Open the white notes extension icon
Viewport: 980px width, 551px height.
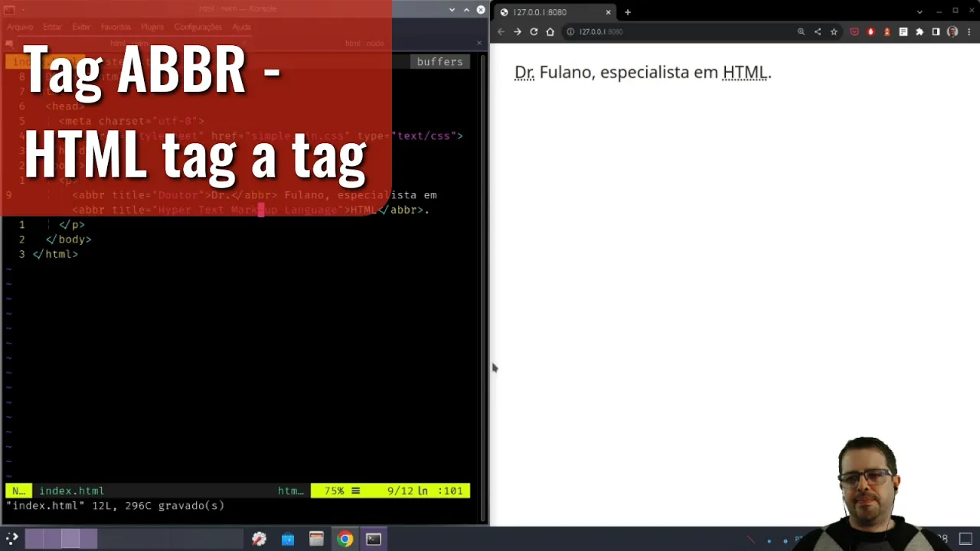pyautogui.click(x=903, y=31)
